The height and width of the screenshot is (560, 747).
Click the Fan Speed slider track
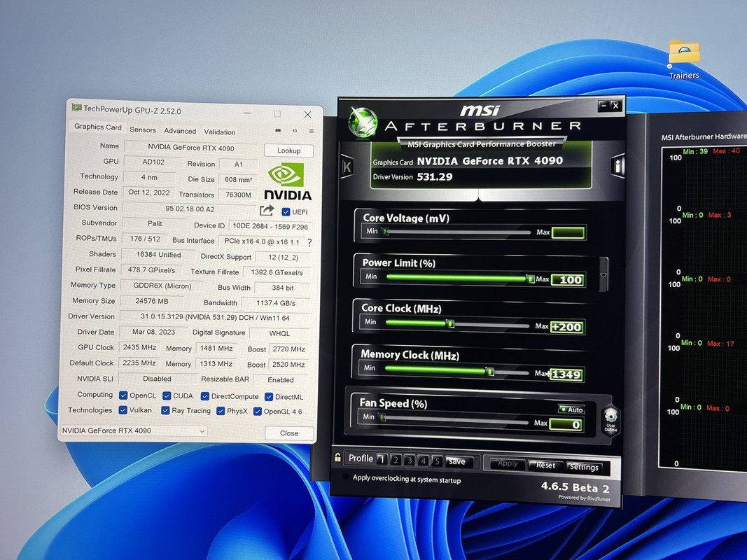click(454, 420)
